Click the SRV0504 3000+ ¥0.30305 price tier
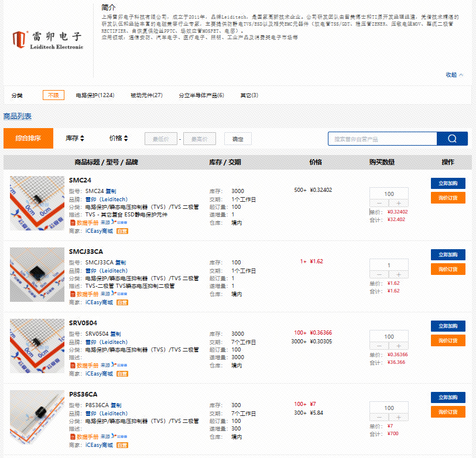Viewport: 476px width, 458px height. click(311, 342)
